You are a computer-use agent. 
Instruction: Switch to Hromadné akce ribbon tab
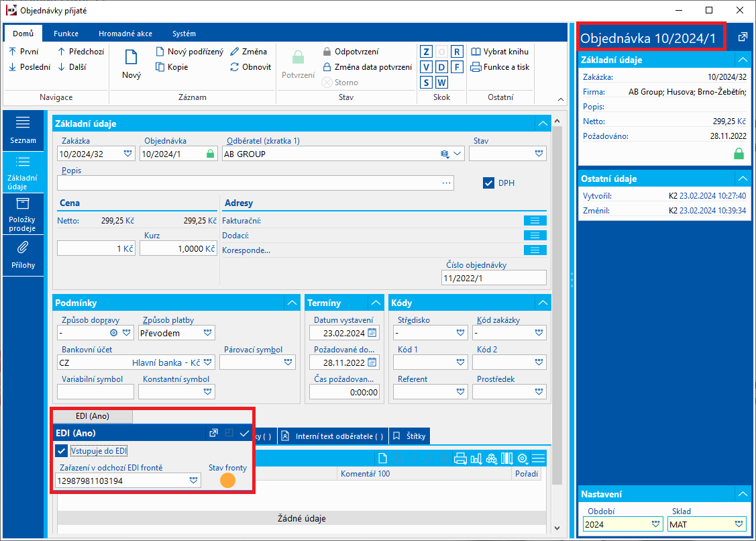[125, 34]
